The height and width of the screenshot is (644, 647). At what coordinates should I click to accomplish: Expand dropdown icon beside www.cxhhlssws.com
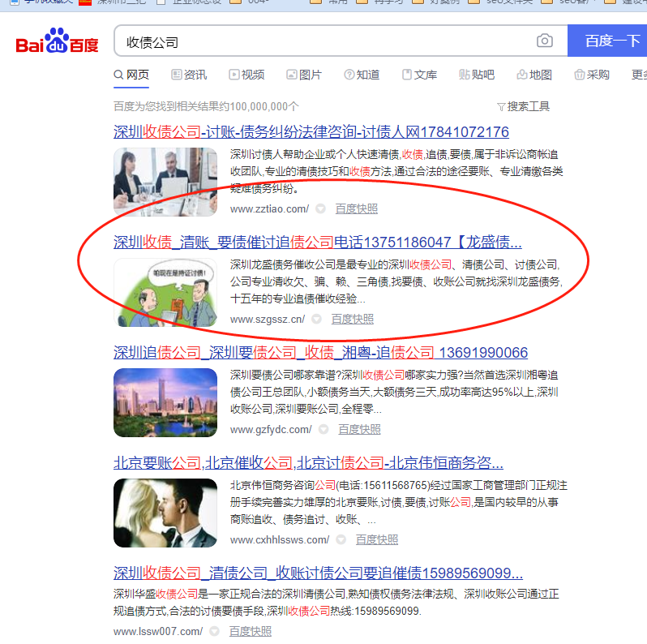click(x=341, y=540)
